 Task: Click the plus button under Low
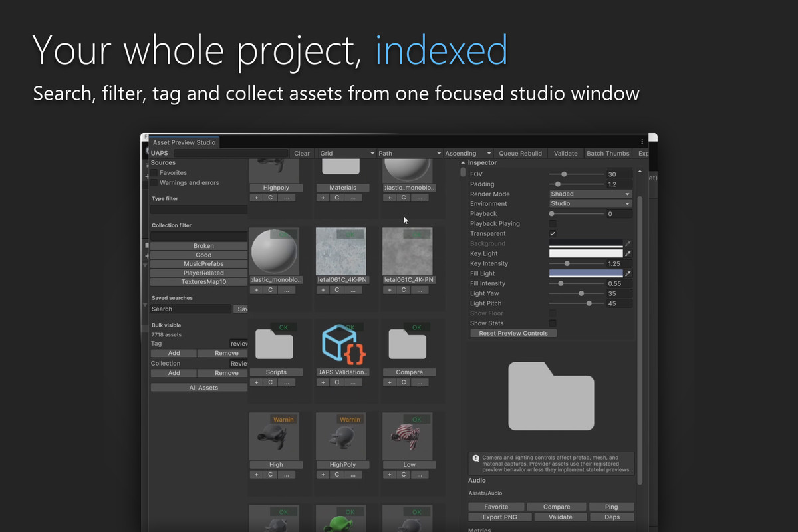[x=390, y=475]
